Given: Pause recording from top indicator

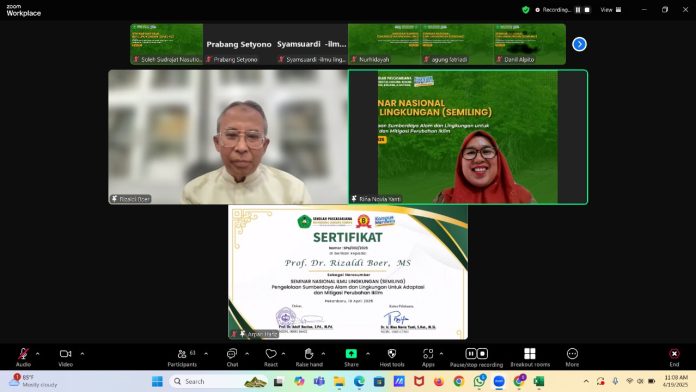Looking at the screenshot, I should click(578, 10).
